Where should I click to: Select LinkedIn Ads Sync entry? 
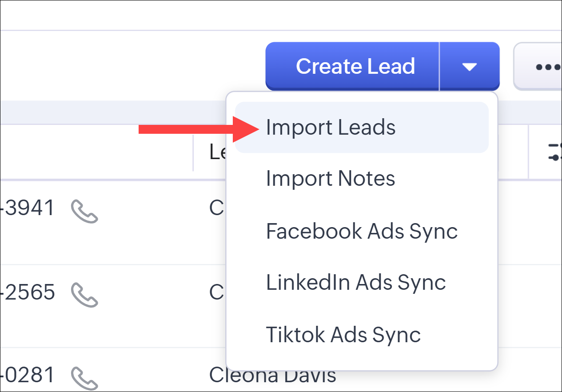356,283
